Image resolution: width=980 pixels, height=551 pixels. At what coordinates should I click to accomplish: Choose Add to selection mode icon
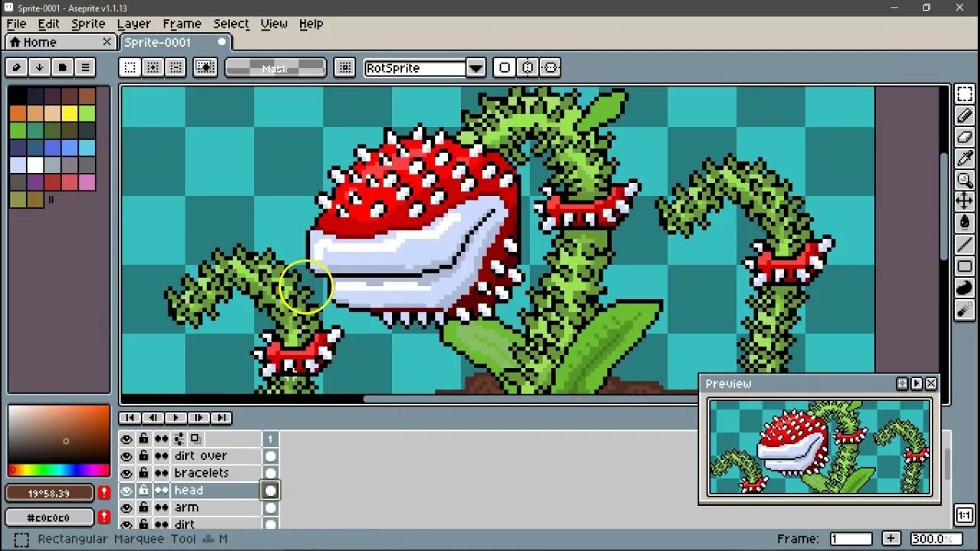[153, 67]
